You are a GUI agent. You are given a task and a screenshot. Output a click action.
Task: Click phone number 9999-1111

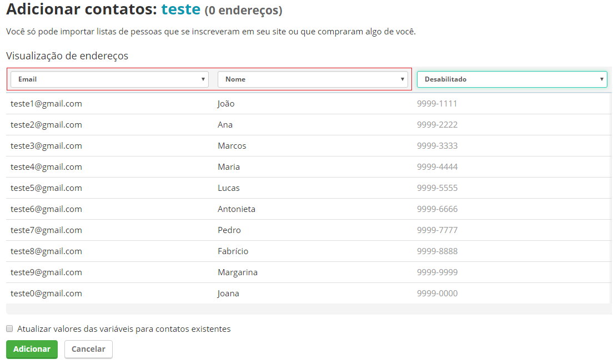point(437,104)
